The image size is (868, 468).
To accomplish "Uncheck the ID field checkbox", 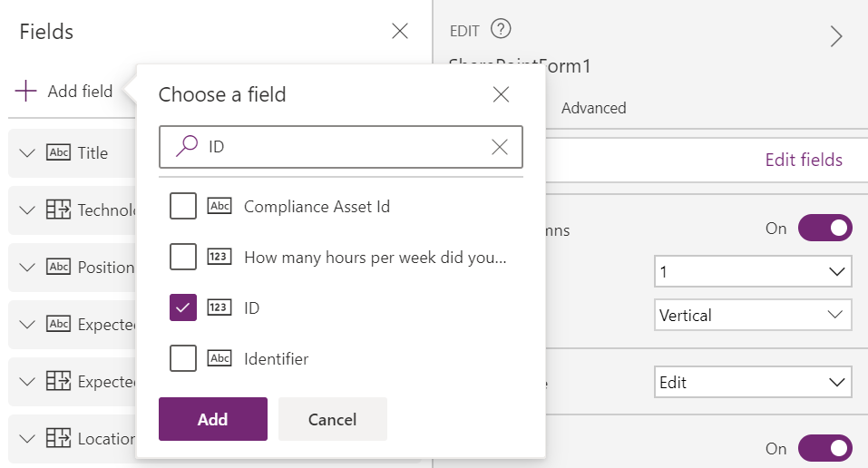I will [183, 307].
